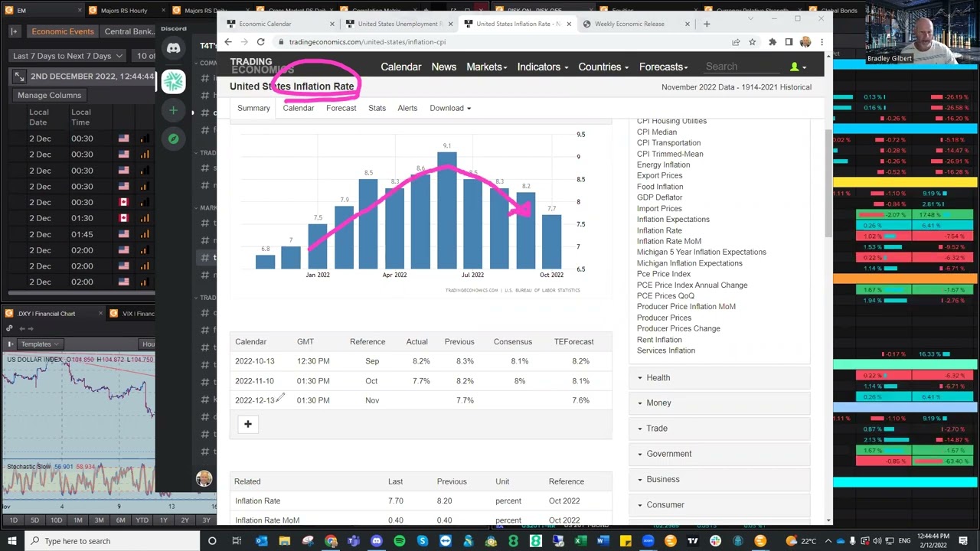Open Calendar in Trading Economics top navigation
Screen dimensions: 980x551
(401, 67)
